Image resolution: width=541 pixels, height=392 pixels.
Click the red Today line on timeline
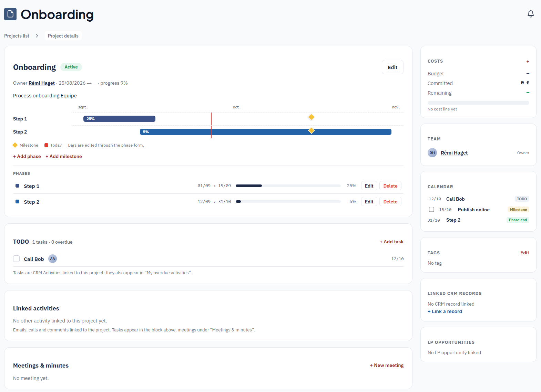(211, 125)
